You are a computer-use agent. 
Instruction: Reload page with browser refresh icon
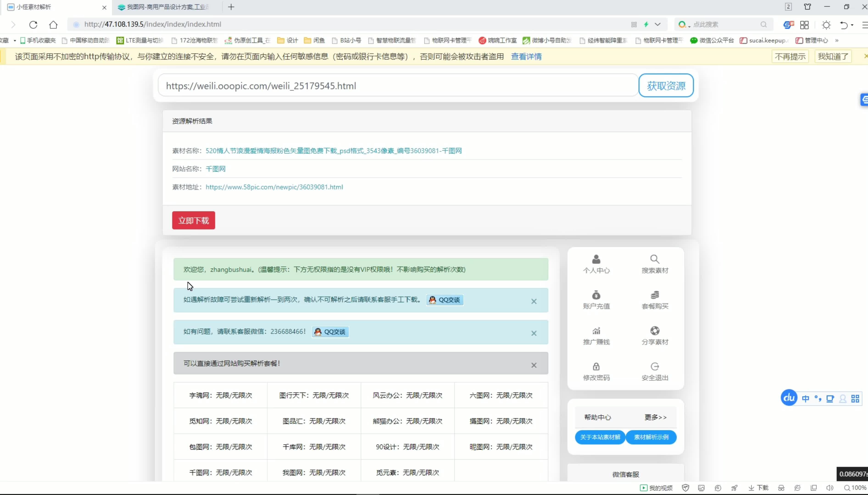tap(33, 25)
